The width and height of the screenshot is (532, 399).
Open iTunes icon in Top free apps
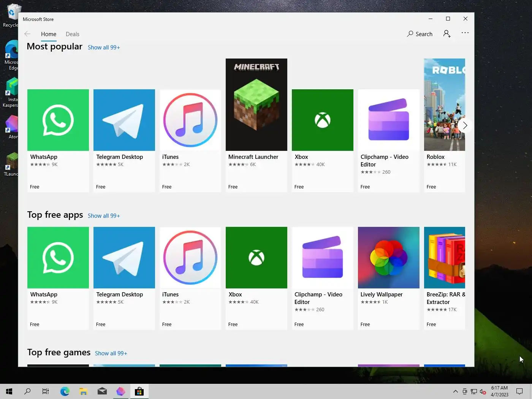tap(190, 258)
